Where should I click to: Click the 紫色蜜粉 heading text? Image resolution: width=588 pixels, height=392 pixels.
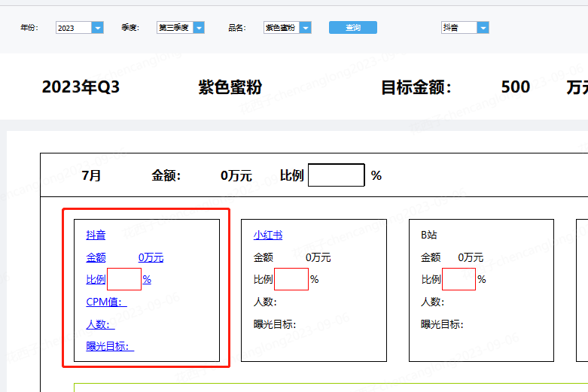(230, 87)
